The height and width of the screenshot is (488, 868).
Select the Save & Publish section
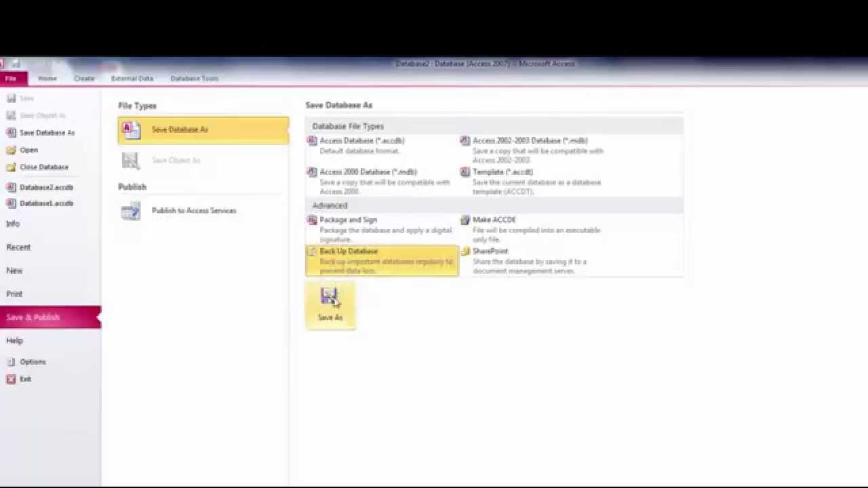50,317
